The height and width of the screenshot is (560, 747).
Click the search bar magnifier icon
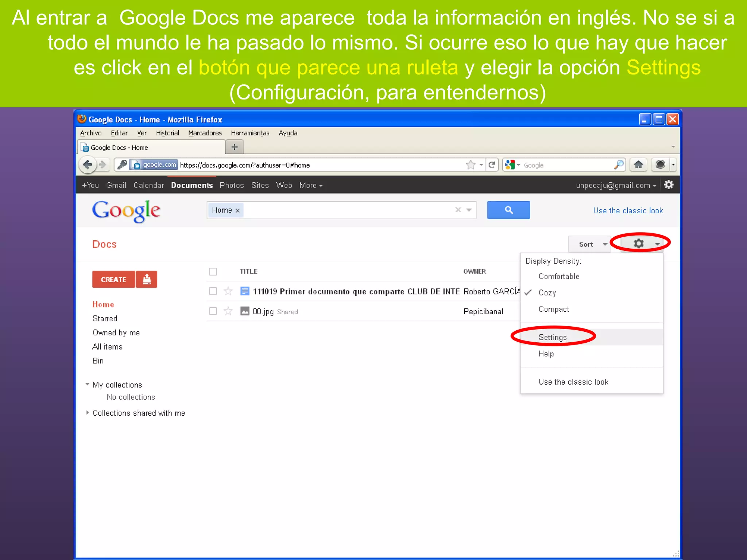click(x=619, y=165)
